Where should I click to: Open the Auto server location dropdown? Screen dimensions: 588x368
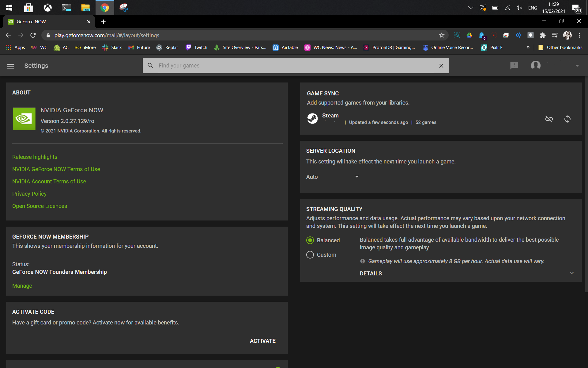[332, 177]
